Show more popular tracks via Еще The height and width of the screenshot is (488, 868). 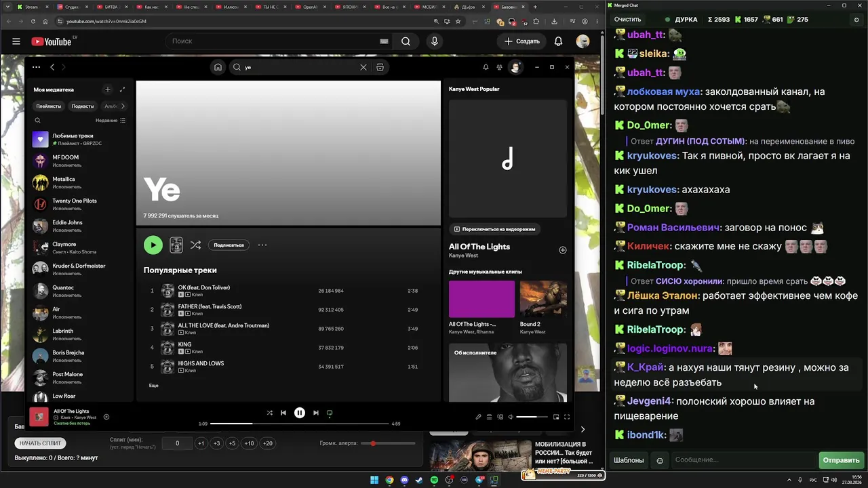coord(154,386)
